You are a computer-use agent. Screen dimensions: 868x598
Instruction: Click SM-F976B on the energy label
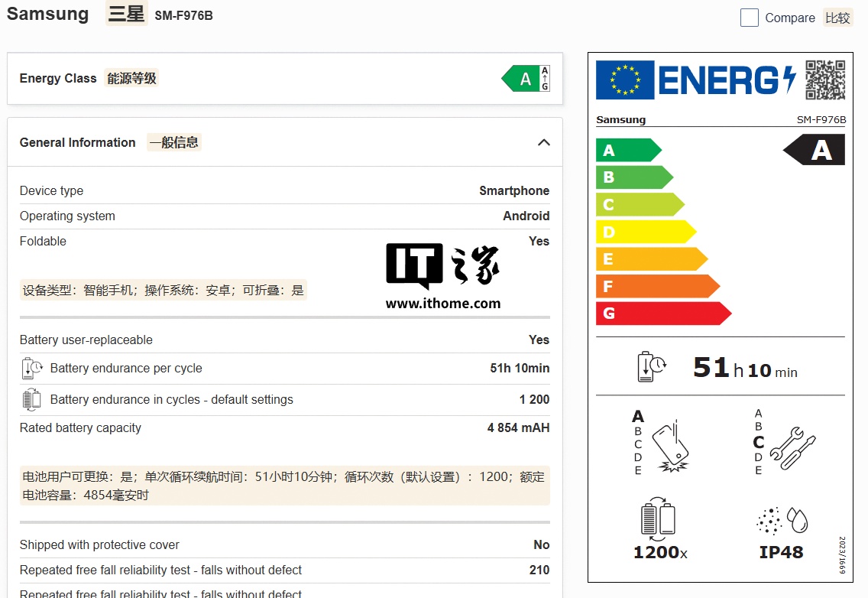[821, 120]
